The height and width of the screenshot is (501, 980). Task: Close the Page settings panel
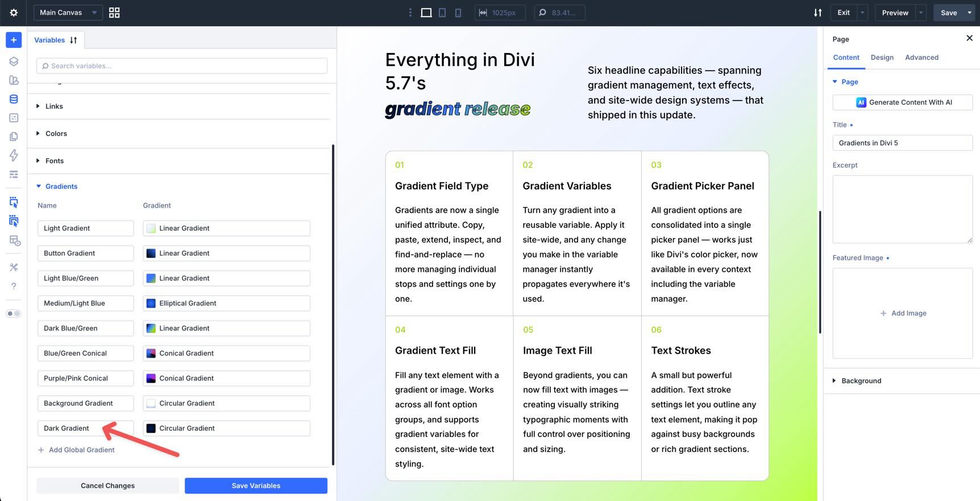coord(969,38)
